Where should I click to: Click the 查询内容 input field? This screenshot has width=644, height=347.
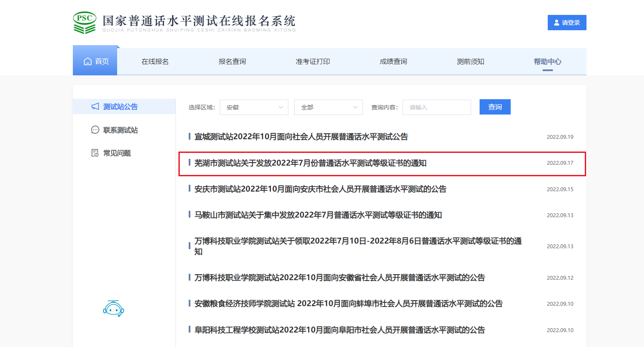tap(437, 107)
